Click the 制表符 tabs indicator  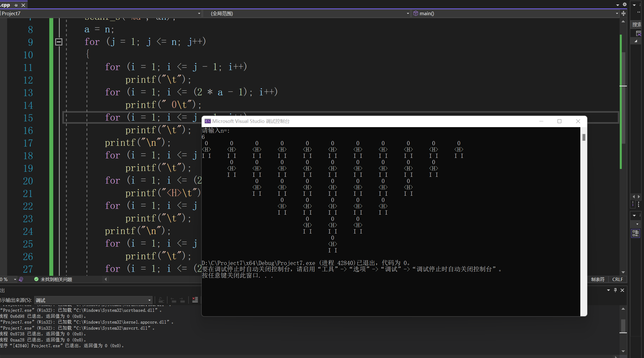pyautogui.click(x=598, y=279)
